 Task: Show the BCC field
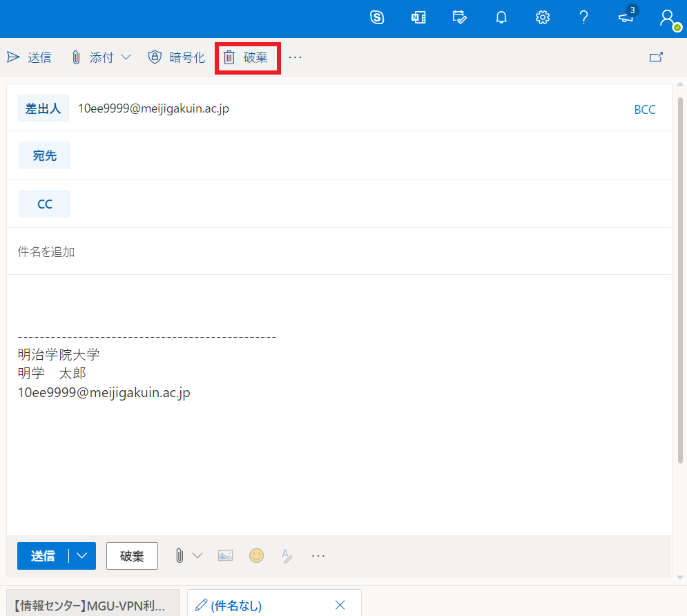pos(644,110)
